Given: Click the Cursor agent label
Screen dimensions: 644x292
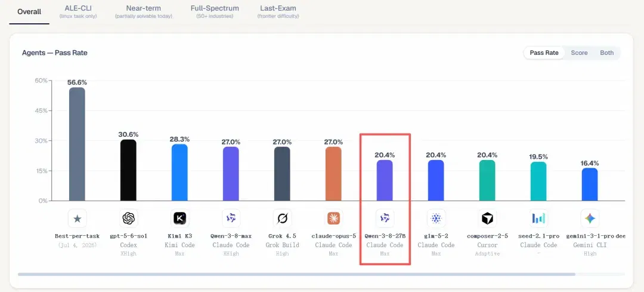Looking at the screenshot, I should click(x=488, y=245).
